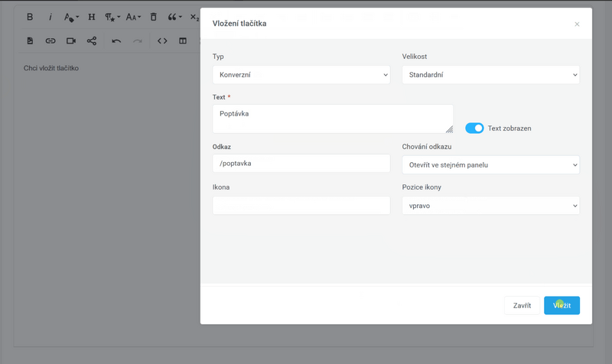Screen dimensions: 612x364
Task: Click the heading H toolbar icon
Action: coord(92,17)
